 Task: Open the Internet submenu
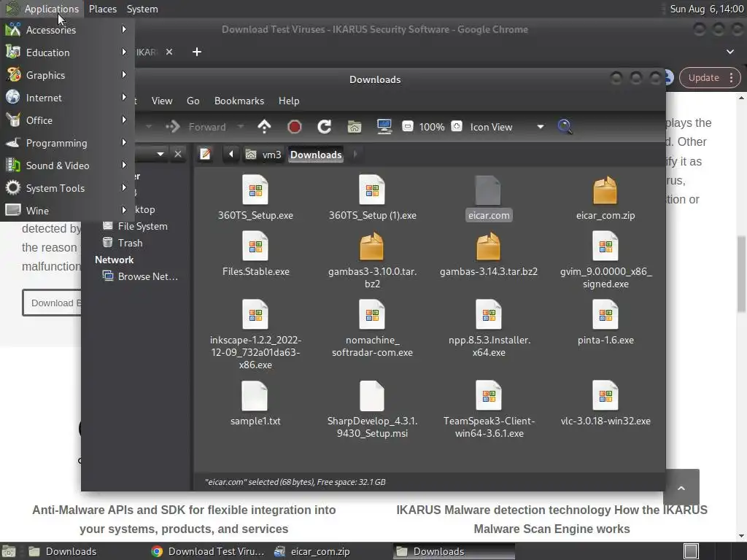point(66,98)
